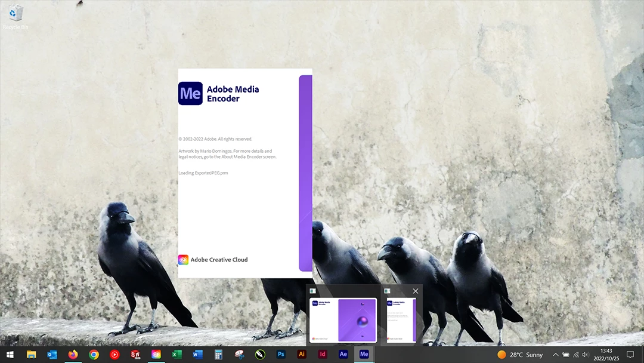
Task: Select the narrow Media Encoder window preview
Action: (x=401, y=320)
